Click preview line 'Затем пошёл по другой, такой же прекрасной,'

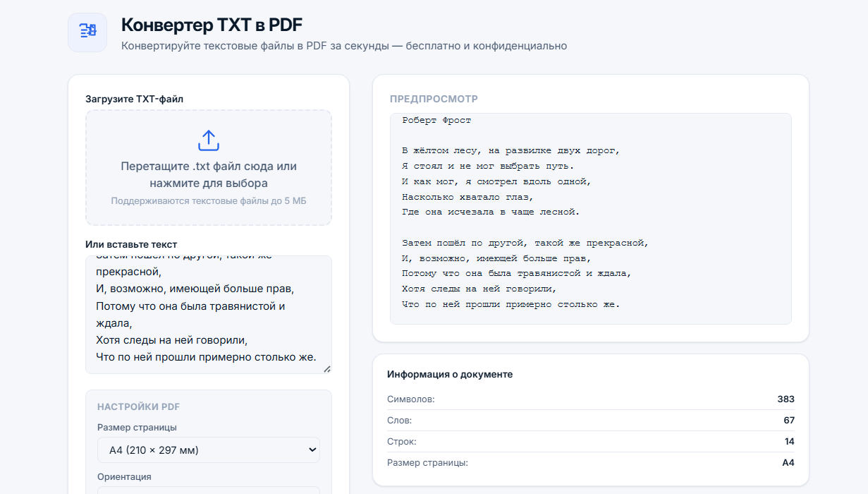525,243
